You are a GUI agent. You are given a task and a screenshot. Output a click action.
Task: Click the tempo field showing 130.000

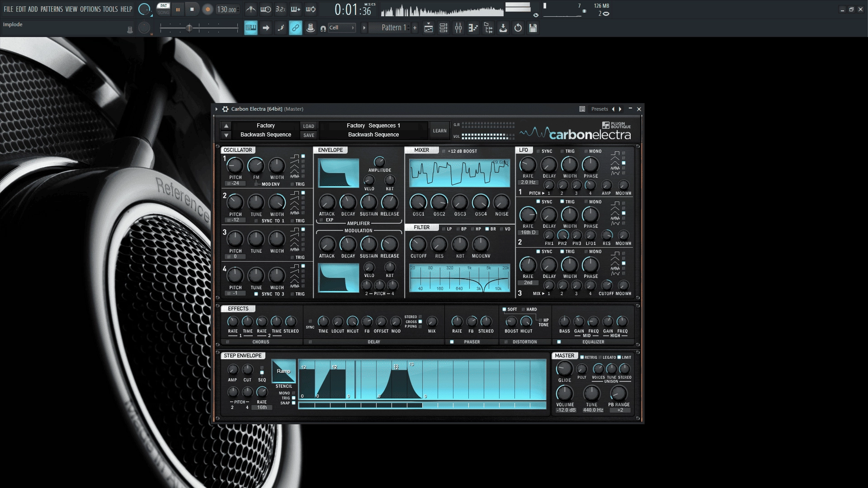tap(227, 9)
